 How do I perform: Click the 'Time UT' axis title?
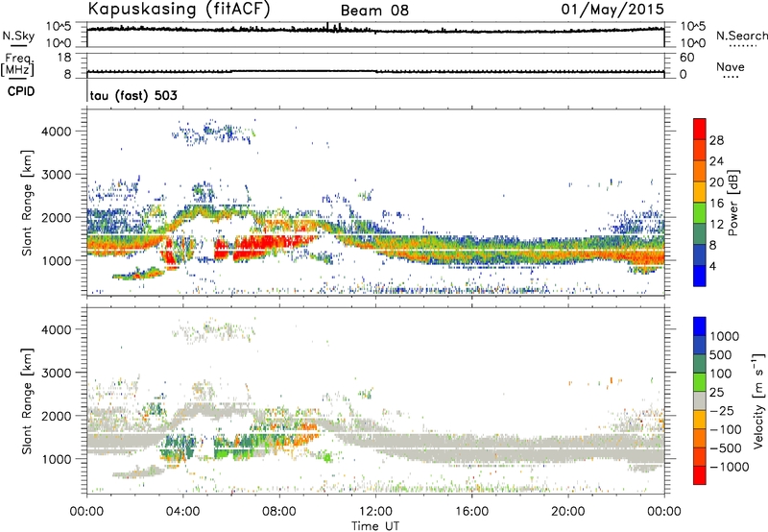[375, 526]
